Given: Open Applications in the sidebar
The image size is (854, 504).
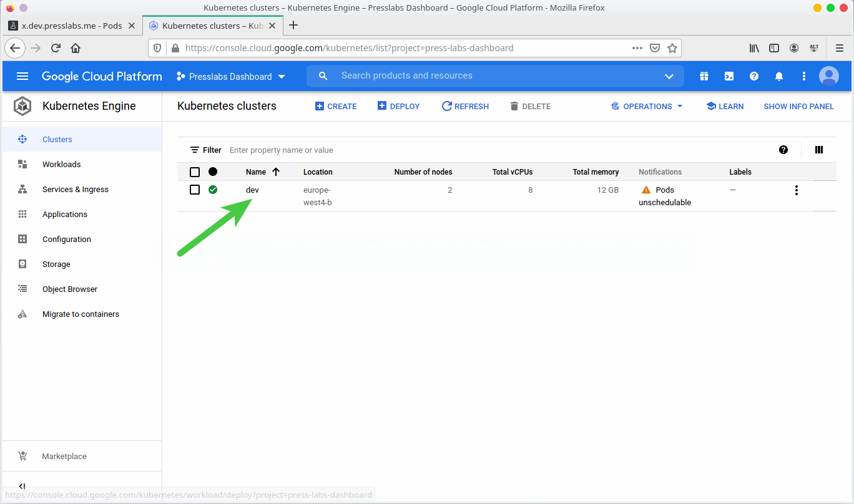Looking at the screenshot, I should pyautogui.click(x=81, y=214).
